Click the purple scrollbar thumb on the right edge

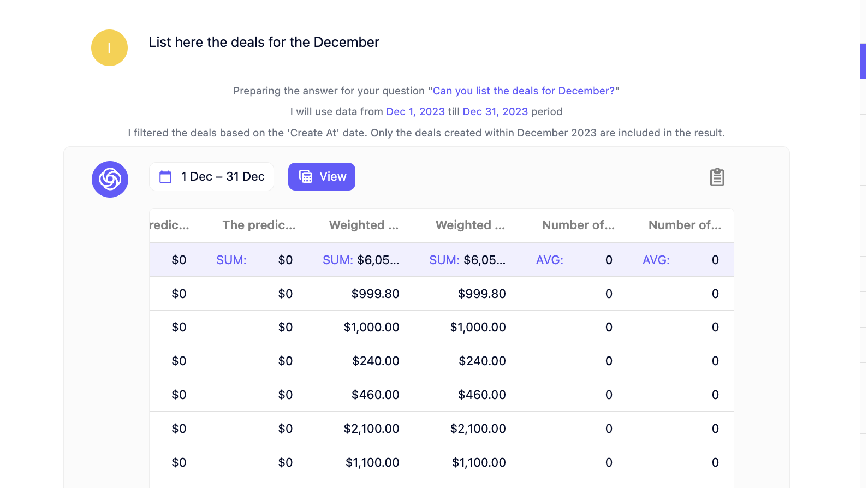(x=863, y=61)
